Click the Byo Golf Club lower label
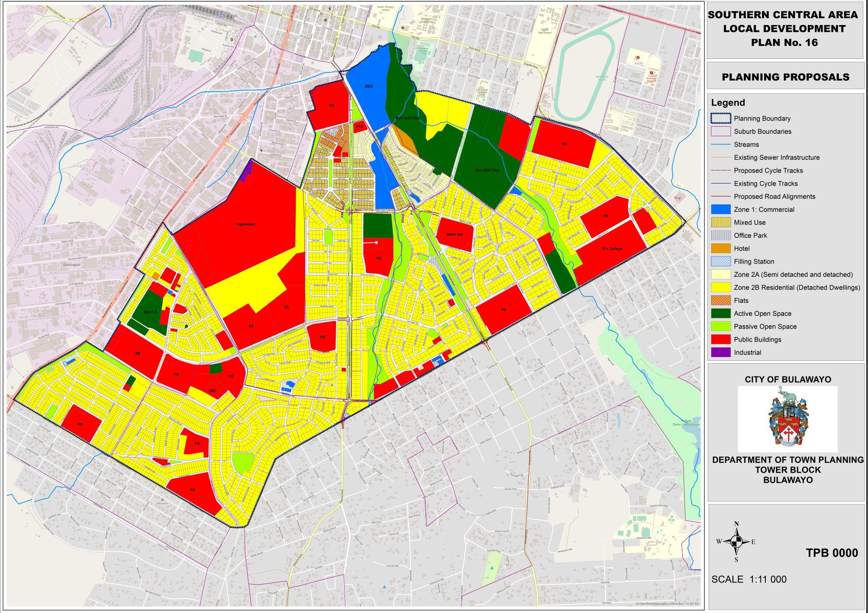 pos(487,170)
